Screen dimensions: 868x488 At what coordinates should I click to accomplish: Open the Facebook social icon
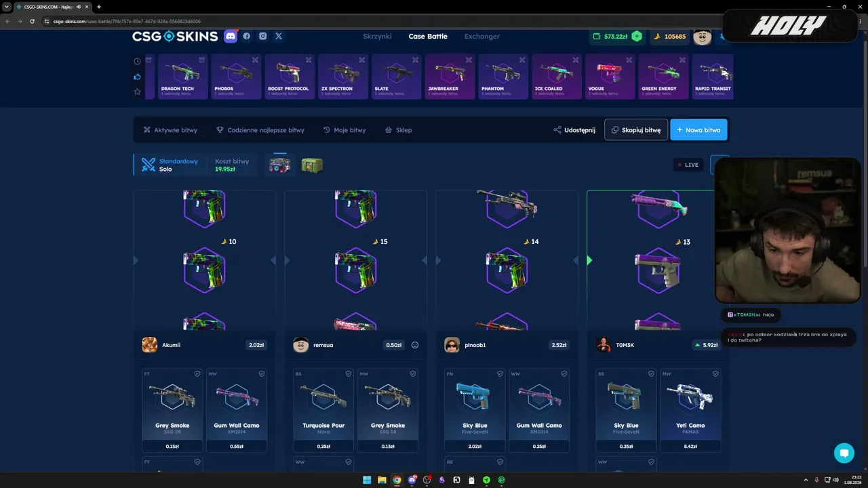pyautogui.click(x=247, y=37)
